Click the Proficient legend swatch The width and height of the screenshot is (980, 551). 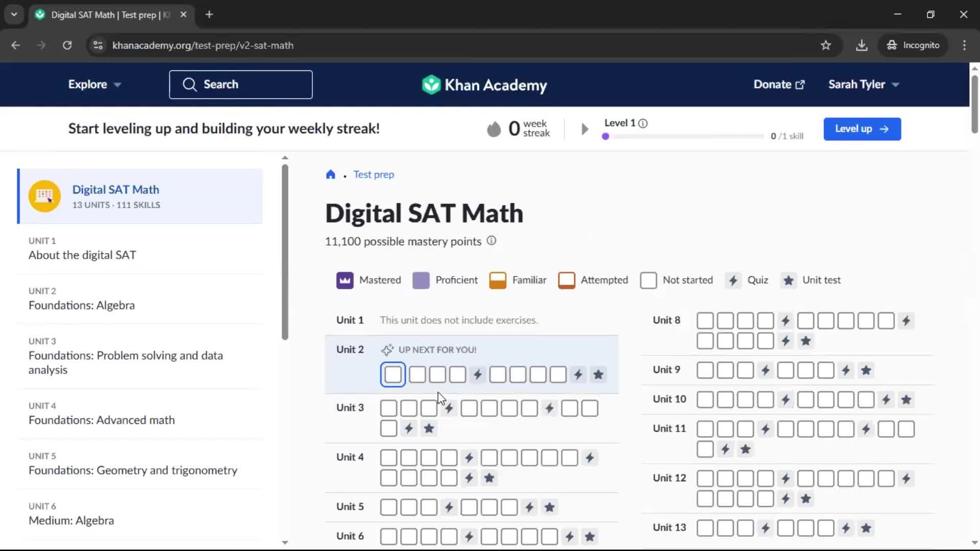(x=421, y=280)
